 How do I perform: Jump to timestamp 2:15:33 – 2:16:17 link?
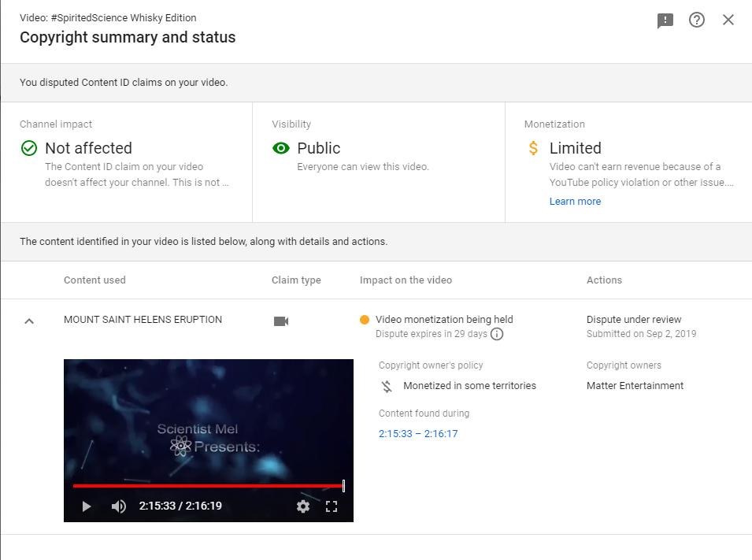[418, 433]
